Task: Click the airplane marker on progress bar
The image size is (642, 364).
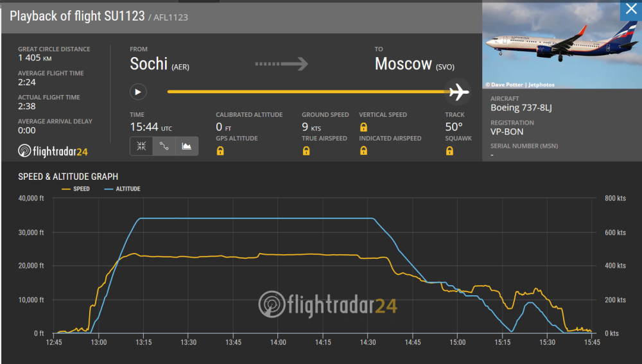Action: pyautogui.click(x=458, y=92)
